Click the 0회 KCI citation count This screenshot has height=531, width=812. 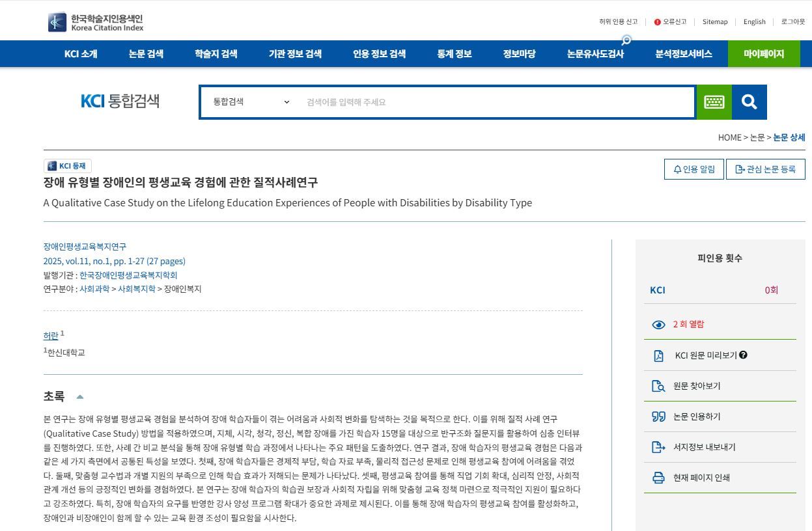(x=771, y=290)
